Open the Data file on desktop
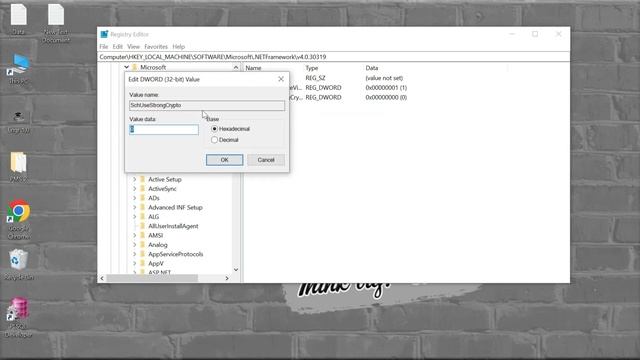The width and height of the screenshot is (640, 360). click(x=18, y=18)
